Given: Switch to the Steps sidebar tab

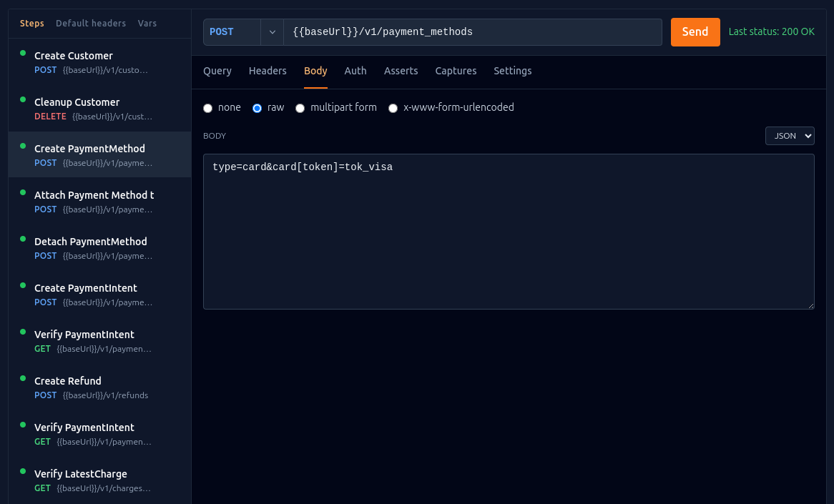Looking at the screenshot, I should point(32,24).
